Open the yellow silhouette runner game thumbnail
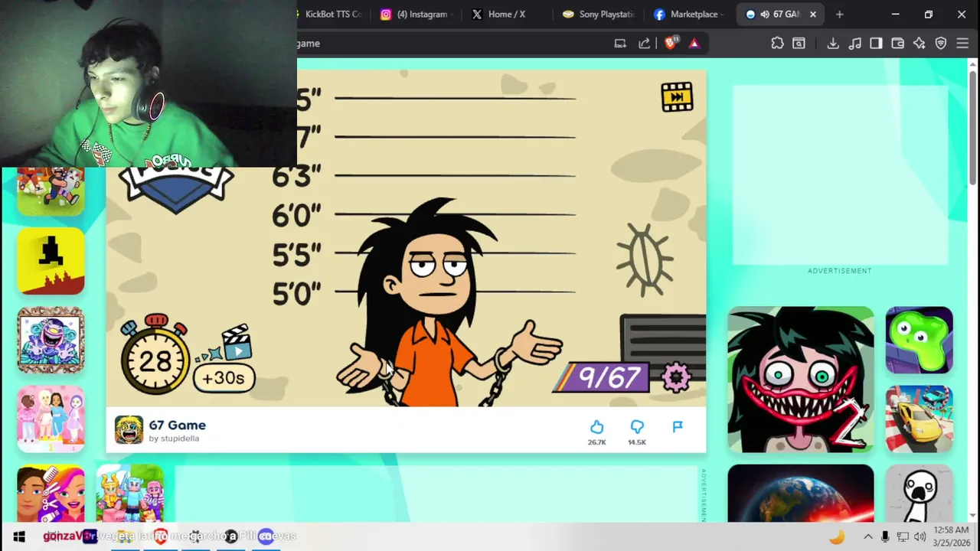This screenshot has width=980, height=551. coord(51,261)
